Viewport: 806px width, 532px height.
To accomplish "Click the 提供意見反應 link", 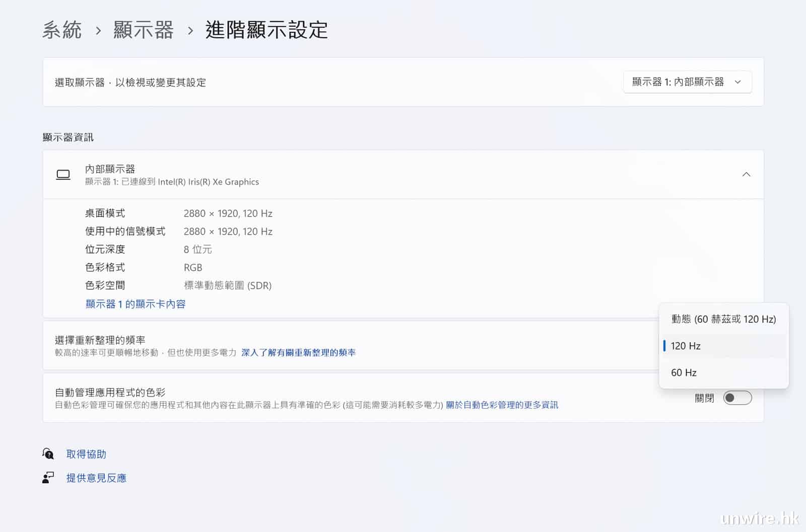I will point(96,478).
